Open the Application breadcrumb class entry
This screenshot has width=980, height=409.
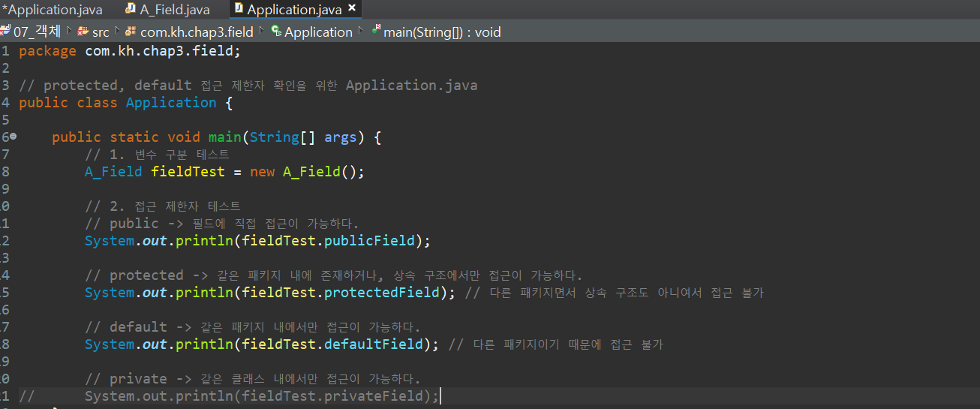coord(318,32)
